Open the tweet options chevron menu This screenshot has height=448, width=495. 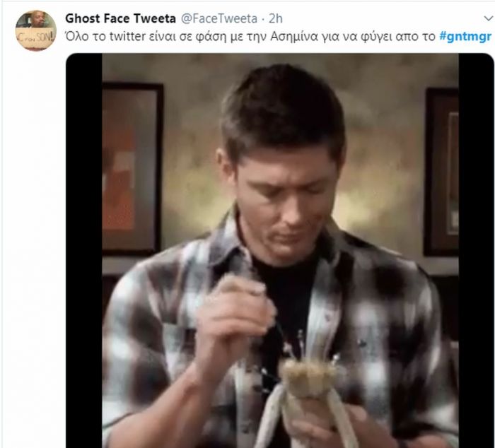[489, 19]
